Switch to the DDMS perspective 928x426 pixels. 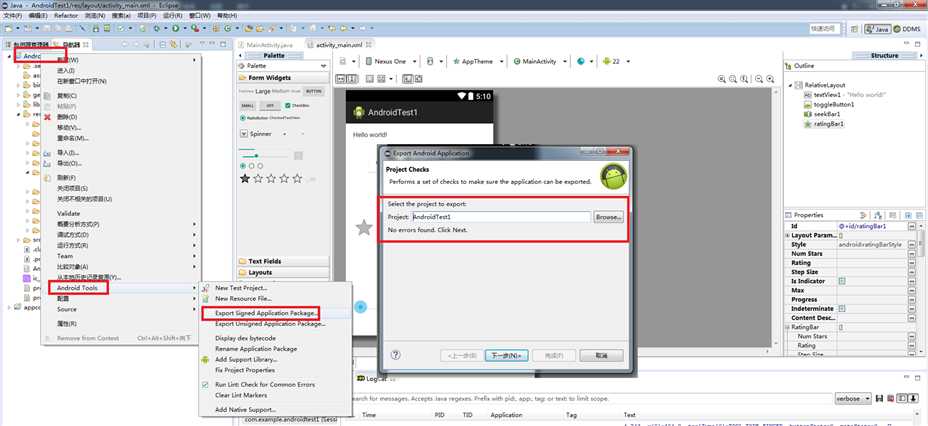pyautogui.click(x=907, y=28)
